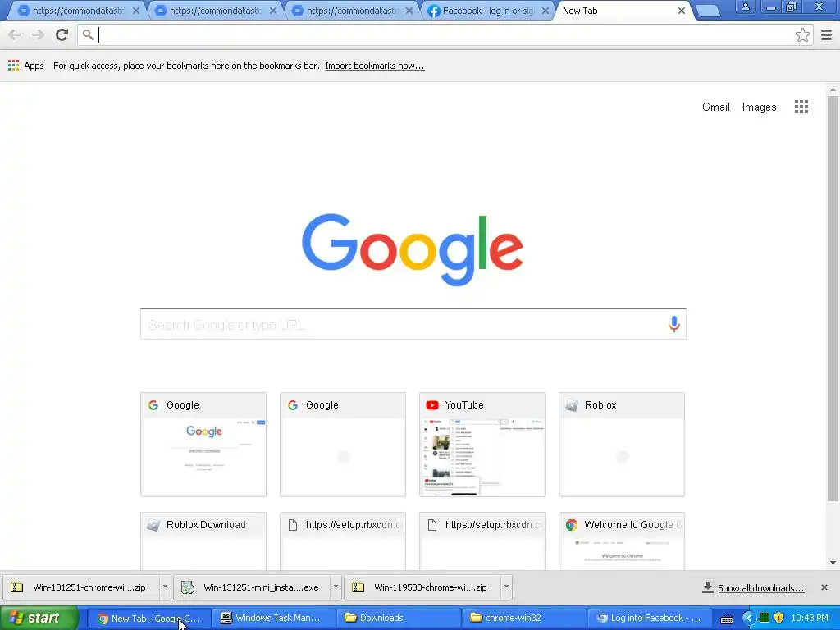Close the third commondatastorage tab
This screenshot has width=840, height=630.
coord(409,11)
